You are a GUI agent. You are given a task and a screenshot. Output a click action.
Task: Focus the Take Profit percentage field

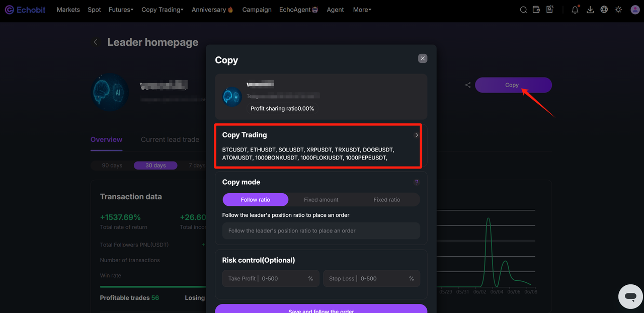click(x=271, y=278)
